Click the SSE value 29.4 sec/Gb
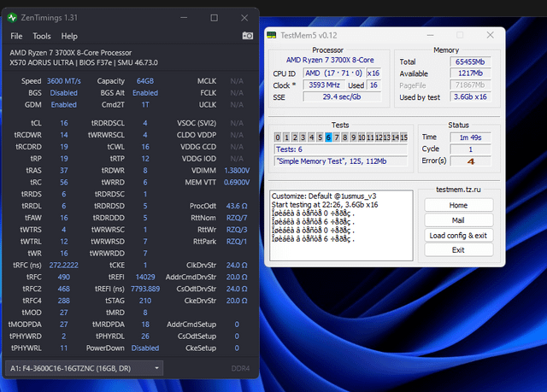 pos(342,97)
